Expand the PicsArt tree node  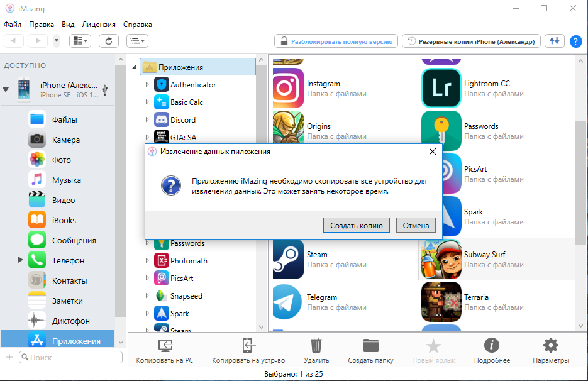[147, 278]
